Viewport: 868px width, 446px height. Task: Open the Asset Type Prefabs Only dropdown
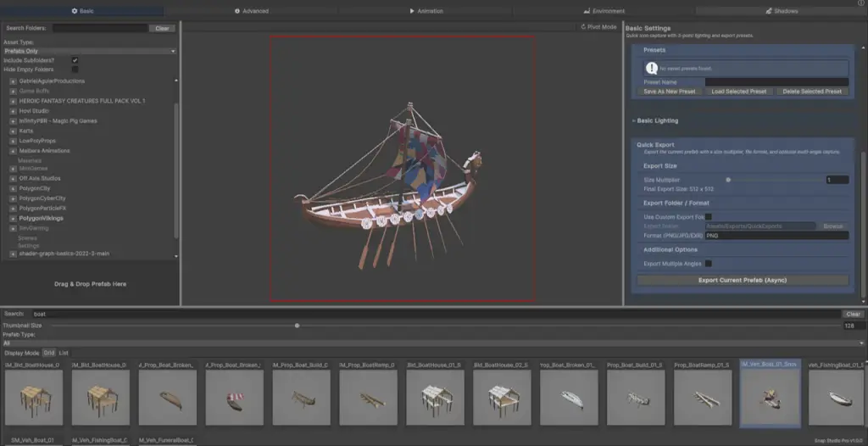[x=89, y=51]
